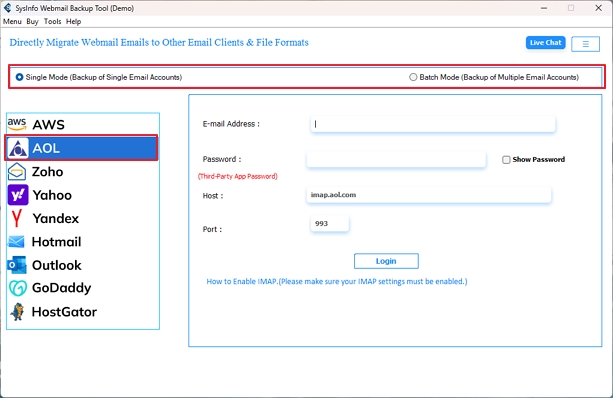613x398 pixels.
Task: Select AWS label in provider list
Action: (x=48, y=125)
